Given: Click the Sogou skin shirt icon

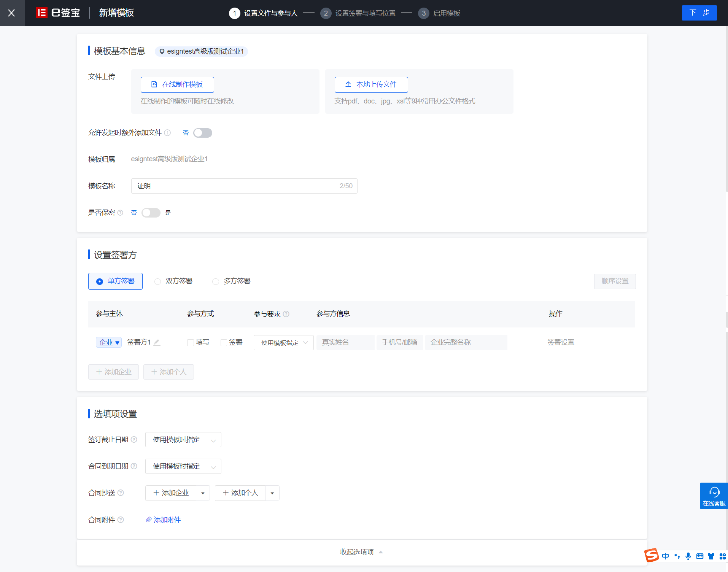Looking at the screenshot, I should coord(711,556).
